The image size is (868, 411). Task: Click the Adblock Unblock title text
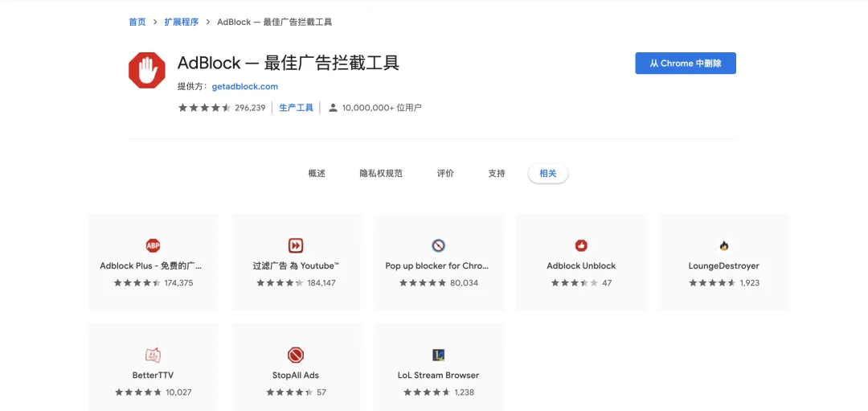point(581,265)
